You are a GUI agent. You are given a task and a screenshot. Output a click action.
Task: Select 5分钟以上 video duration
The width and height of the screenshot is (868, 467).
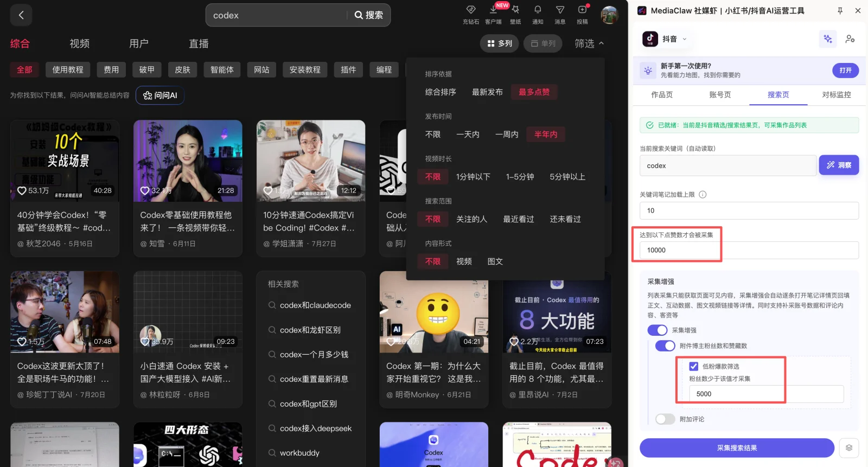click(567, 177)
